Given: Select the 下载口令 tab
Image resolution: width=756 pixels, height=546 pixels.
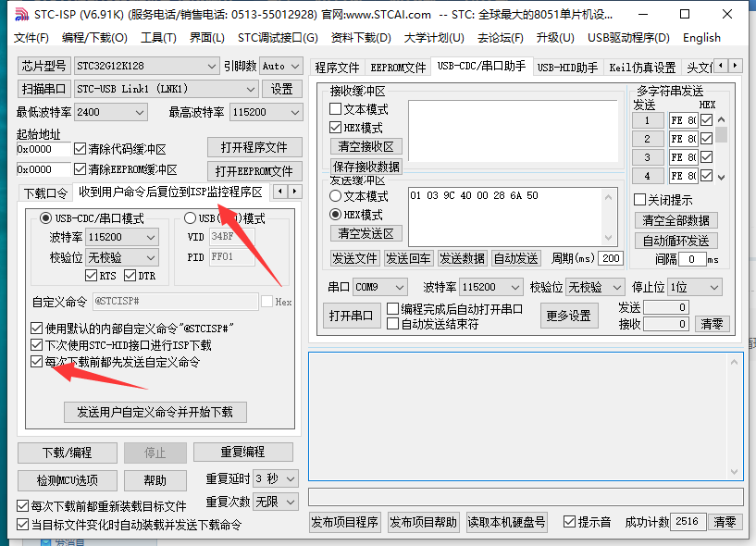Looking at the screenshot, I should tap(45, 193).
